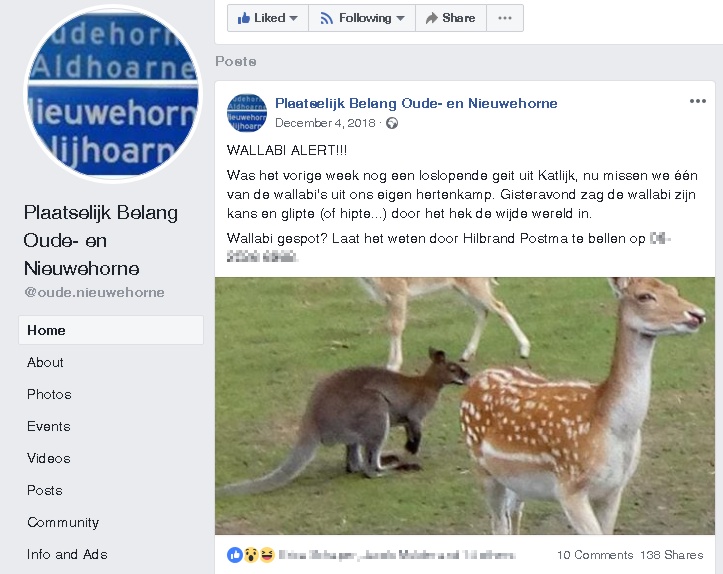723x574 pixels.
Task: Open the December 4, 2018 timestamp link
Action: tap(325, 123)
